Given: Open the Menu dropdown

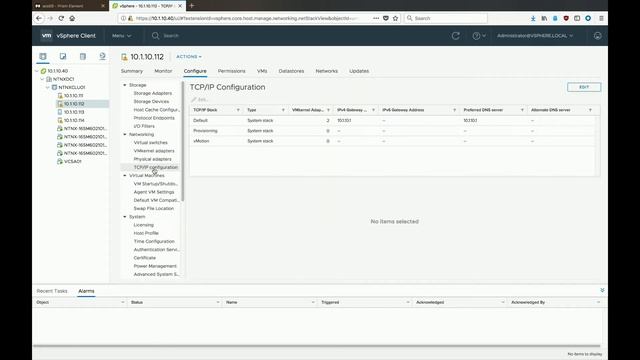Looking at the screenshot, I should point(122,36).
